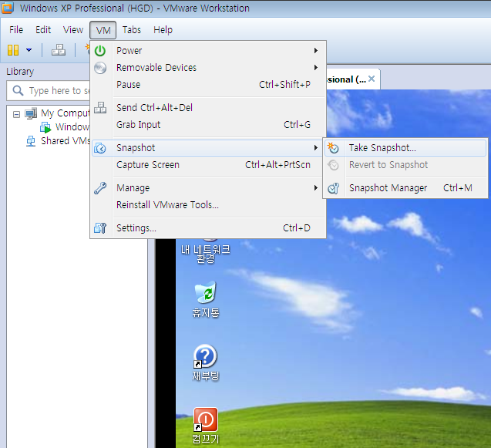Screen dimensions: 491x448
Task: Expand the Power submenu
Action: coord(209,51)
